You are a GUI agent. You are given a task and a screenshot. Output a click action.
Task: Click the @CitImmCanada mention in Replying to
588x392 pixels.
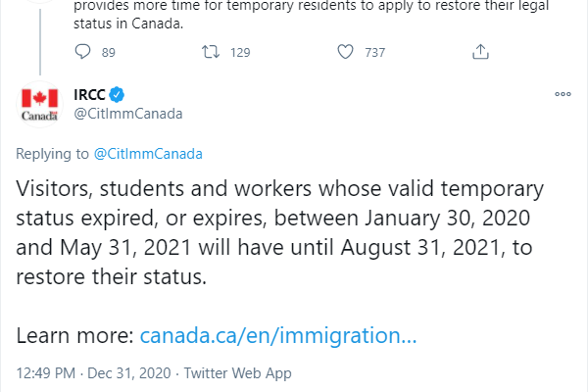[x=147, y=153]
